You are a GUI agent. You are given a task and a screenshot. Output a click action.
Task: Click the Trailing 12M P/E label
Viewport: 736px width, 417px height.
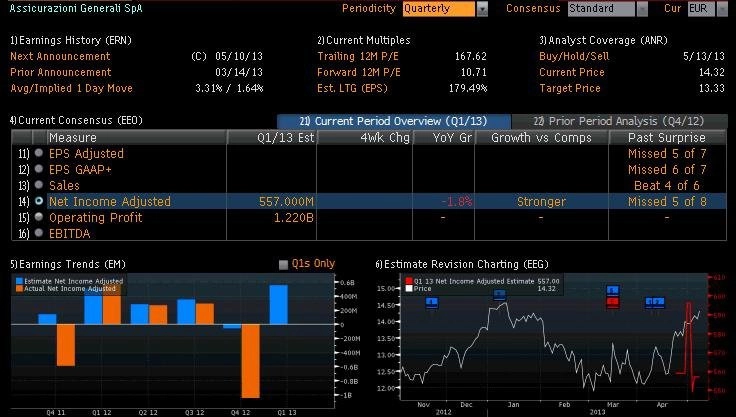pyautogui.click(x=358, y=56)
